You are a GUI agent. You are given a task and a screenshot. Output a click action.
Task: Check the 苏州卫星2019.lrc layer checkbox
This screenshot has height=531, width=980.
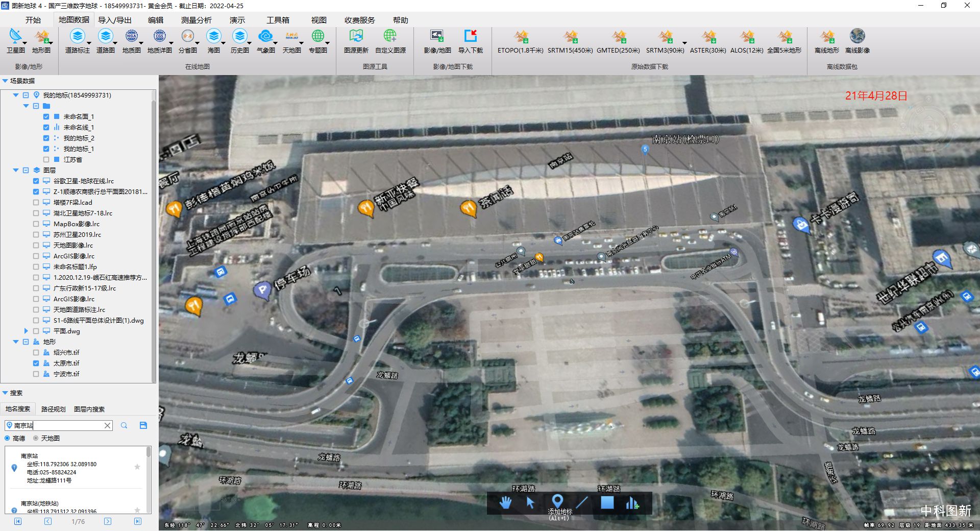[36, 234]
